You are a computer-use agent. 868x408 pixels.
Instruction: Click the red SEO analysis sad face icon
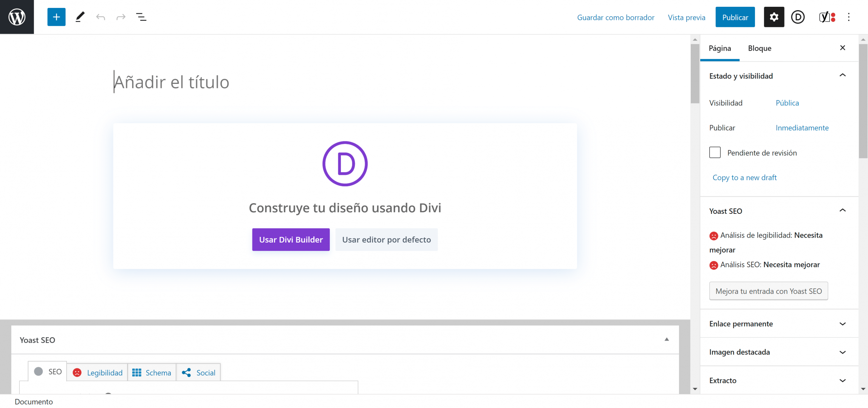tap(713, 265)
